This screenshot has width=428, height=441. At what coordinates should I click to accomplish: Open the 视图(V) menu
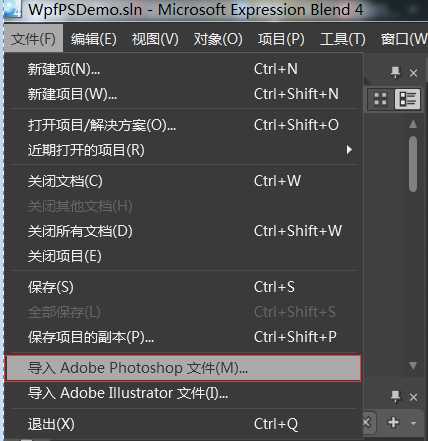coord(155,39)
